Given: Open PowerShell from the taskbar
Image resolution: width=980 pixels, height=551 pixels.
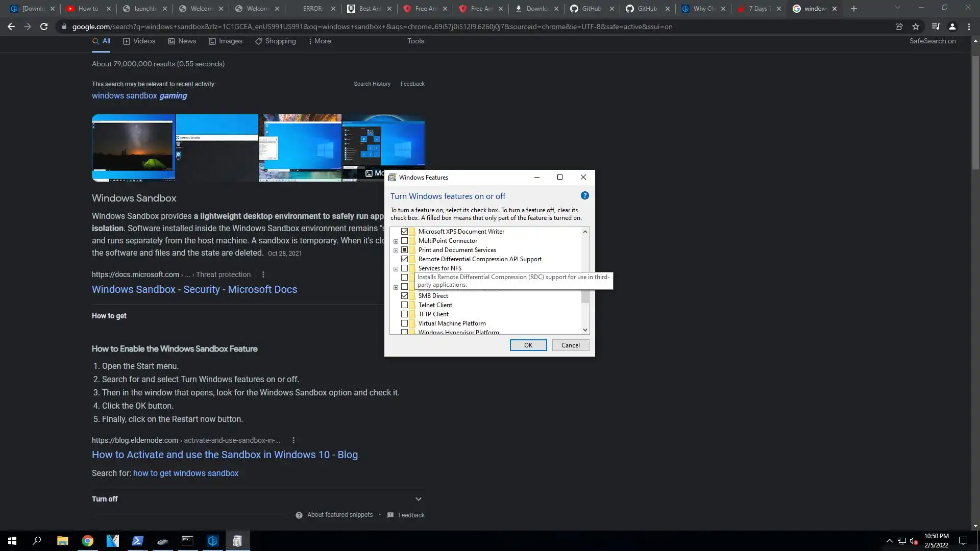Looking at the screenshot, I should [137, 541].
